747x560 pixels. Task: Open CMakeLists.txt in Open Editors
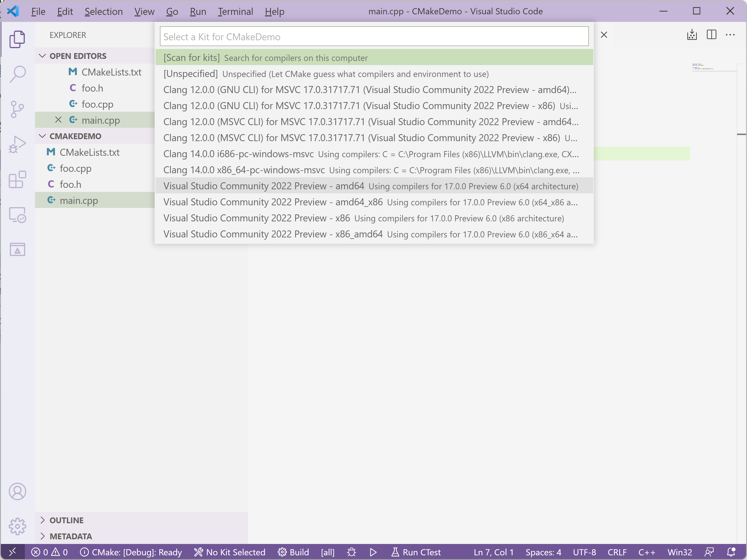coord(95,72)
